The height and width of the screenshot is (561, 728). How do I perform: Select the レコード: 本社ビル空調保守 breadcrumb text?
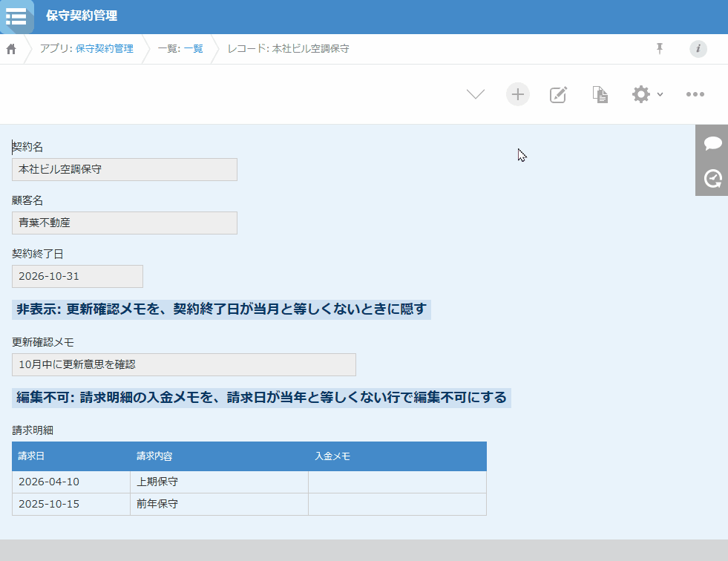point(289,49)
